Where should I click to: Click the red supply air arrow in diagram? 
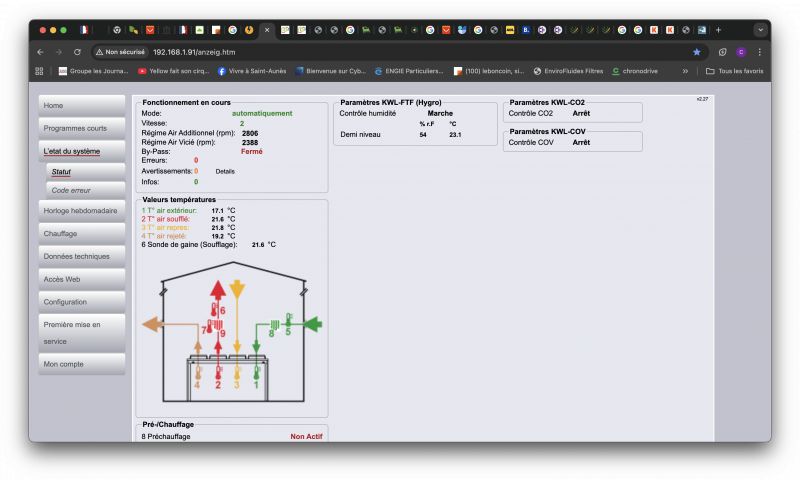click(217, 295)
